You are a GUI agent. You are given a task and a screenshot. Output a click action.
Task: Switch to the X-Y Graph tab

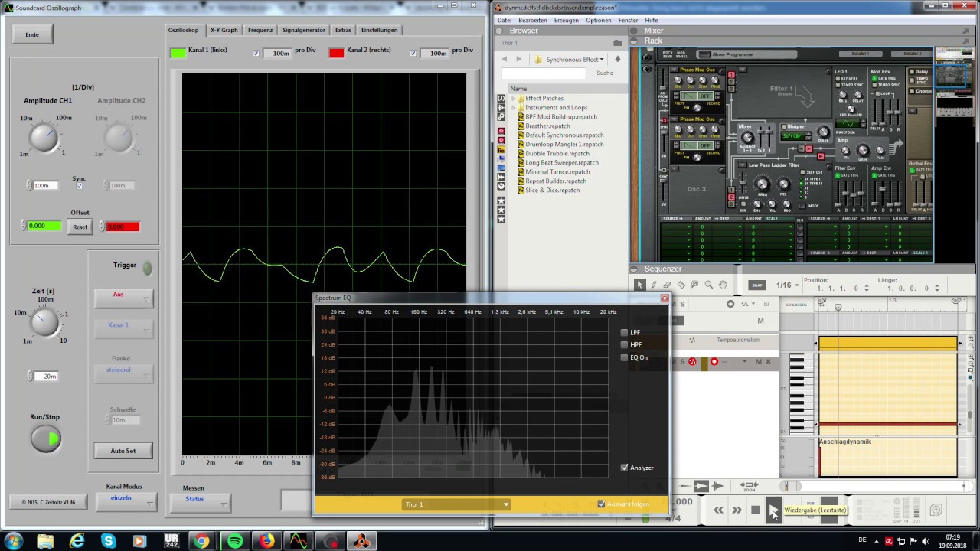224,30
